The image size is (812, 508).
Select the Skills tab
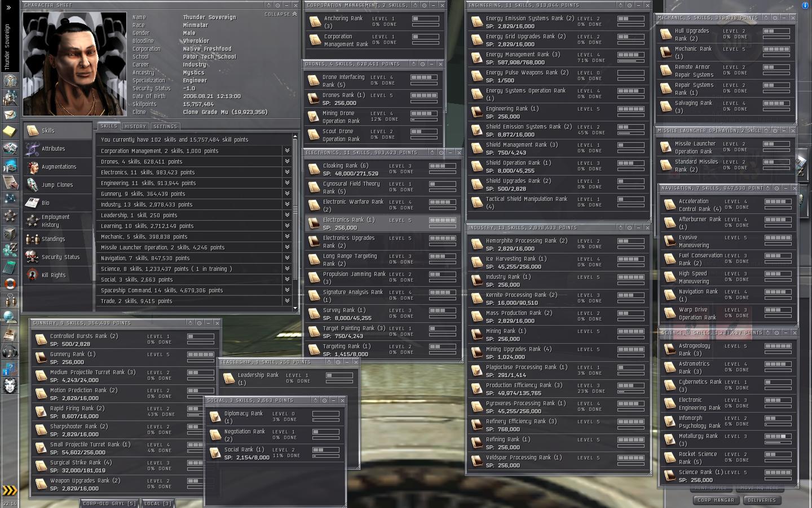click(109, 126)
